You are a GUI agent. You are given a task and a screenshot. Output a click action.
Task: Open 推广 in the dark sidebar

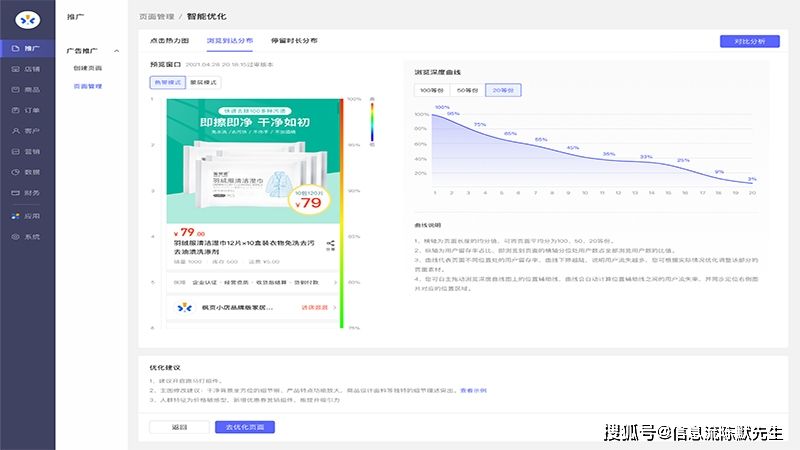[28, 48]
